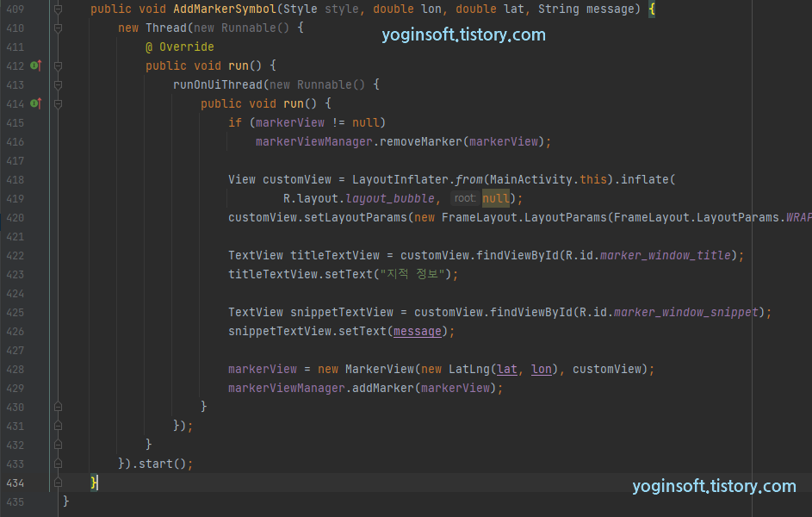Click the fold end marker on line 433
812x517 pixels.
point(58,464)
